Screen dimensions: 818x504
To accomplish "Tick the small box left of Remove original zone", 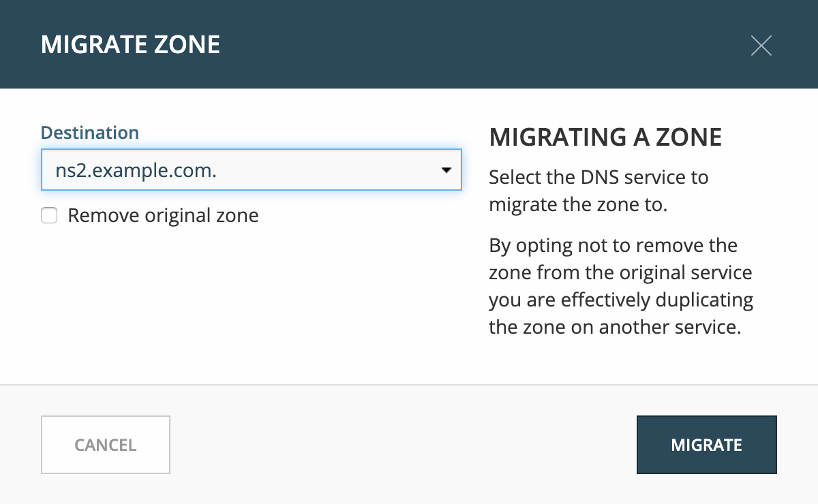I will click(49, 216).
